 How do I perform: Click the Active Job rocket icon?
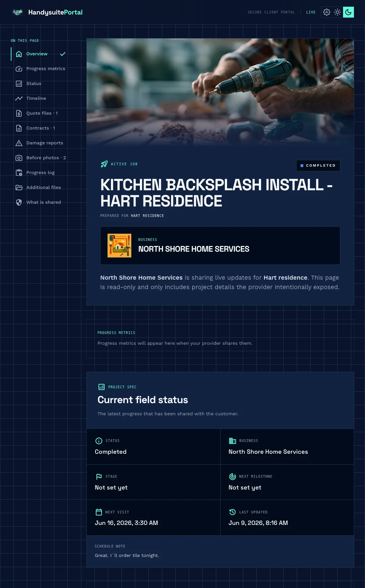pyautogui.click(x=104, y=164)
